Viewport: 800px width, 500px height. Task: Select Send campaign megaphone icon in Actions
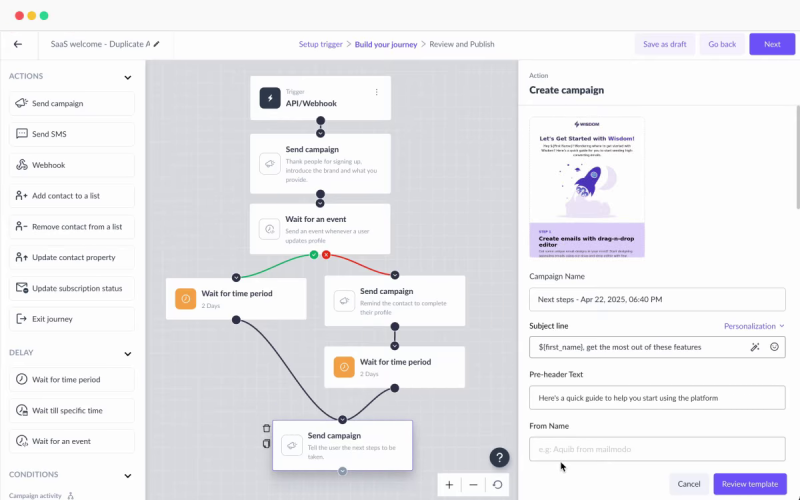point(21,104)
